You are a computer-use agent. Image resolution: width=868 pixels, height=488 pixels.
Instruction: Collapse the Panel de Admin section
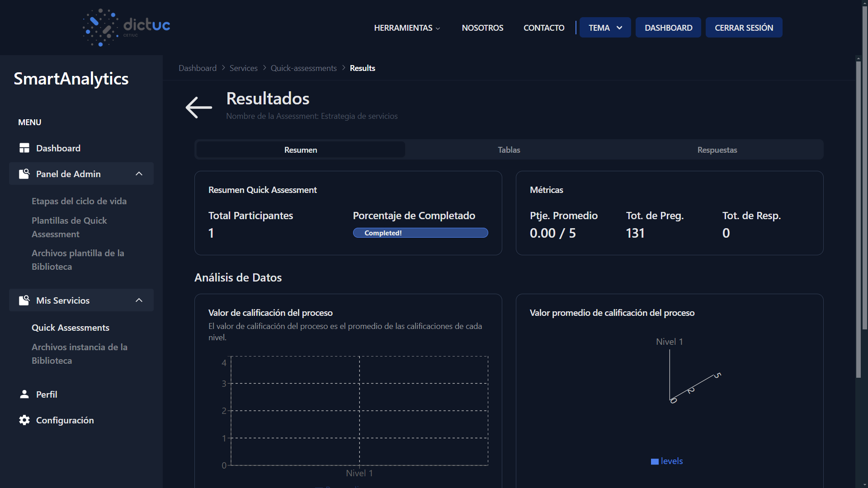tap(139, 174)
